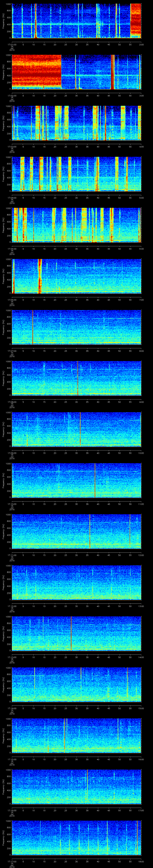Select the 17:07:00 start time label
This screenshot has width=153, height=868.
12,351
